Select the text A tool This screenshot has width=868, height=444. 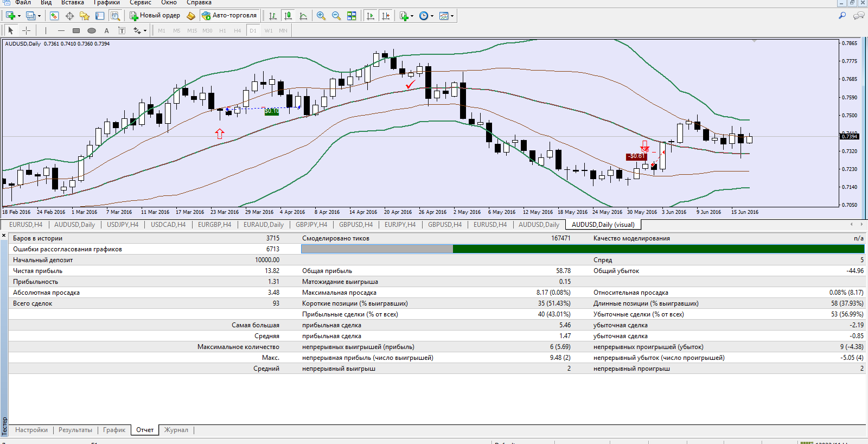point(107,30)
